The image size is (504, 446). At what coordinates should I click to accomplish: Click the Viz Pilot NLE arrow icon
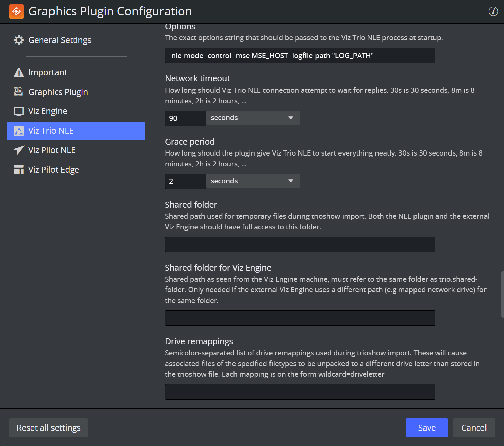19,150
